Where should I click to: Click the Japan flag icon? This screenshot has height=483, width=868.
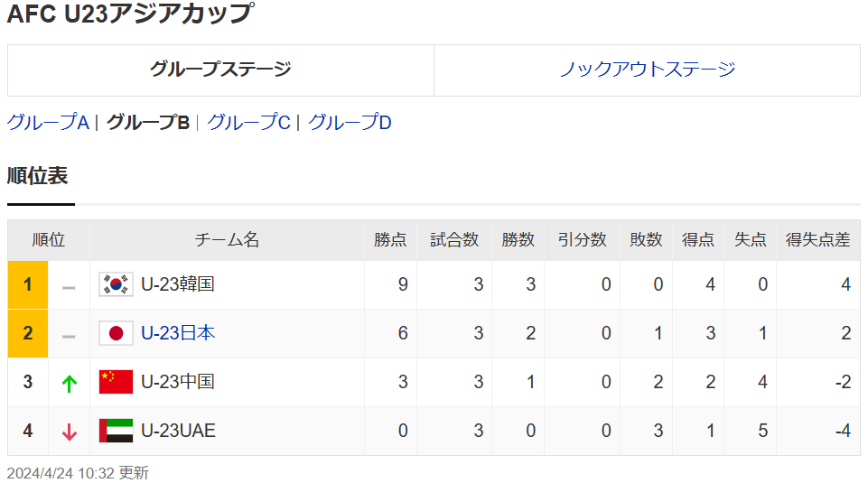pos(116,334)
